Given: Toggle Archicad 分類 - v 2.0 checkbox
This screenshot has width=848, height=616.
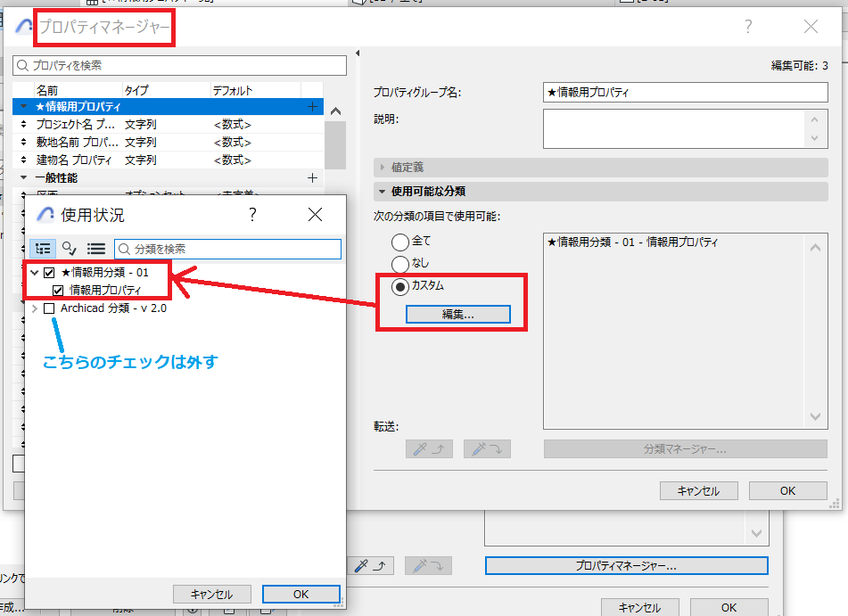Looking at the screenshot, I should coord(49,308).
